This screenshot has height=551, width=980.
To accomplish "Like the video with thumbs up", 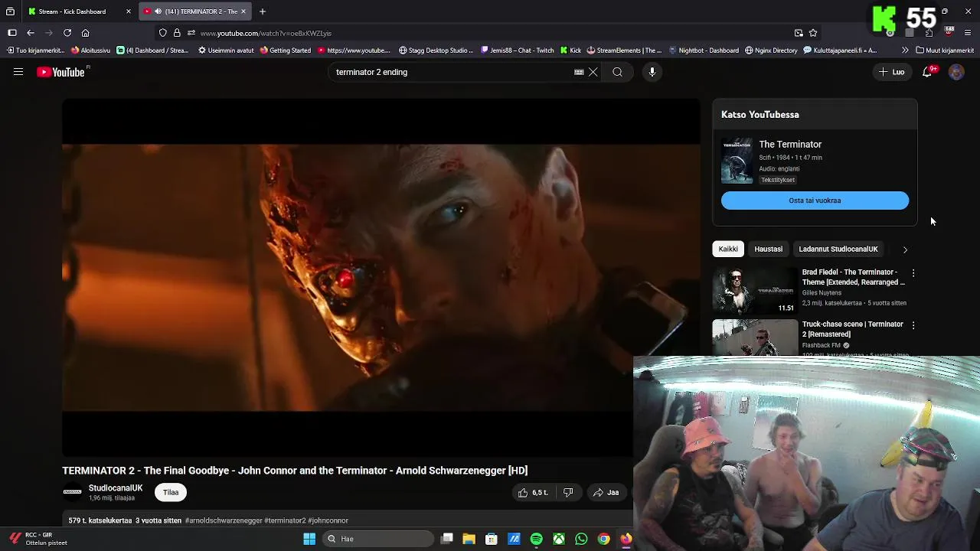I will tap(533, 493).
